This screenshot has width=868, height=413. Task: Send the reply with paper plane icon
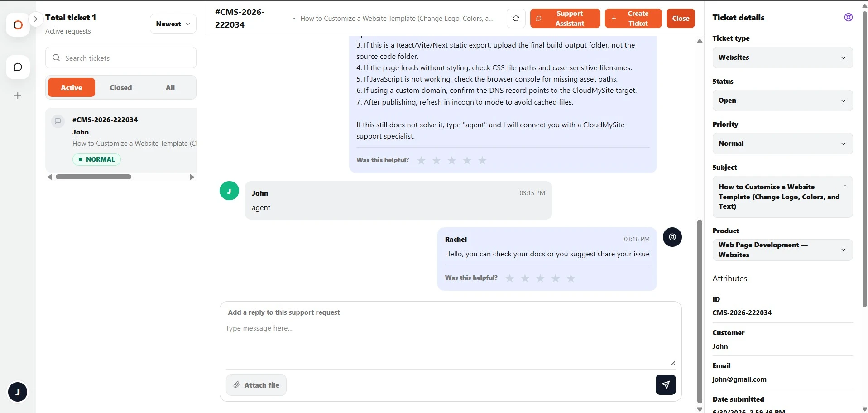[665, 384]
